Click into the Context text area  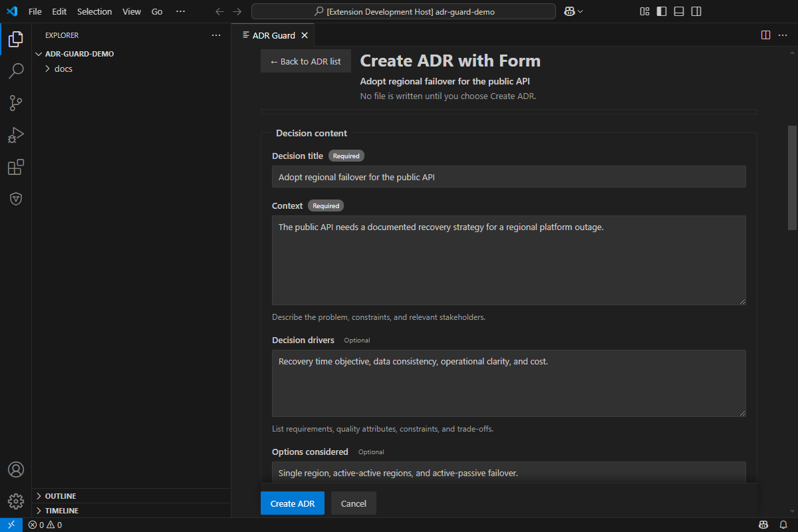pos(509,260)
